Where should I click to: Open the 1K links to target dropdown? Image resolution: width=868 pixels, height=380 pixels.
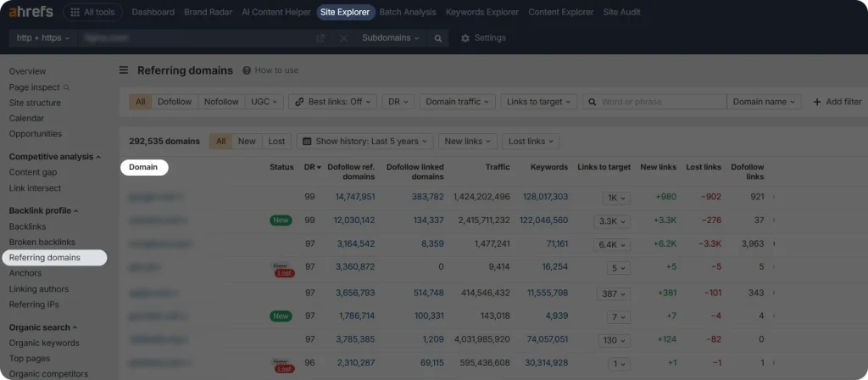pos(616,197)
